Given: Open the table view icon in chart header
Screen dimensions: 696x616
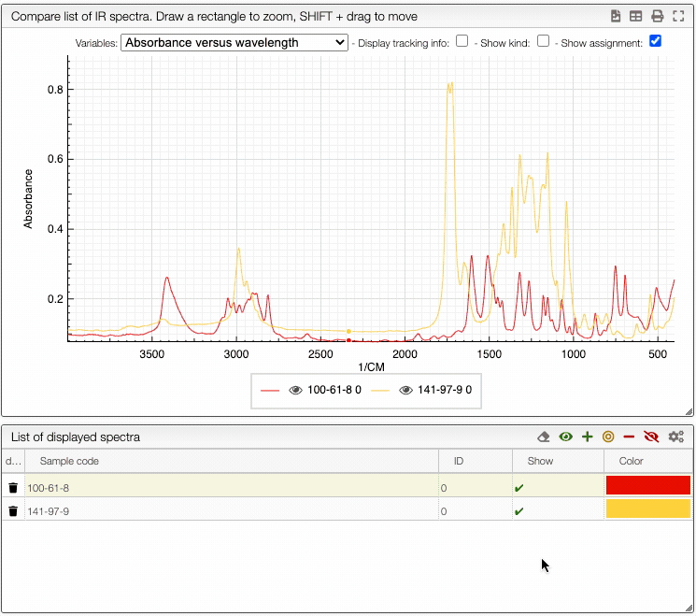Looking at the screenshot, I should (x=635, y=17).
